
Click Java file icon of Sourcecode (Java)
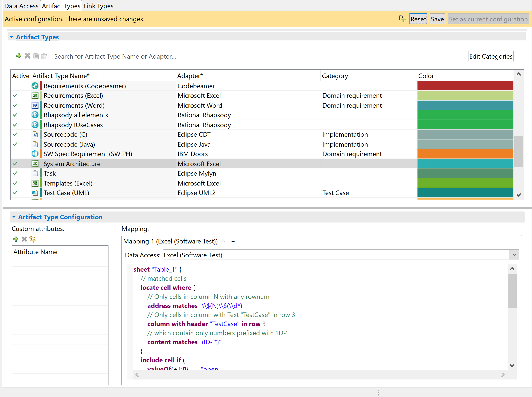tap(35, 144)
